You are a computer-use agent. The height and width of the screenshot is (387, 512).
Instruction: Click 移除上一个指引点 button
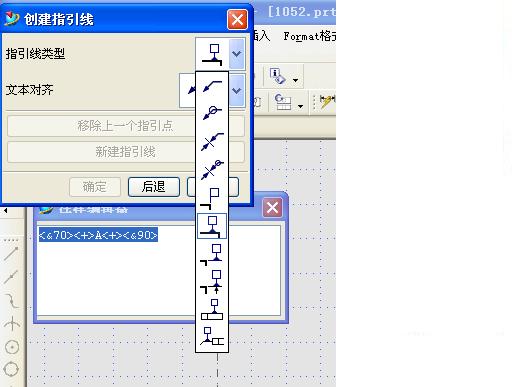126,126
